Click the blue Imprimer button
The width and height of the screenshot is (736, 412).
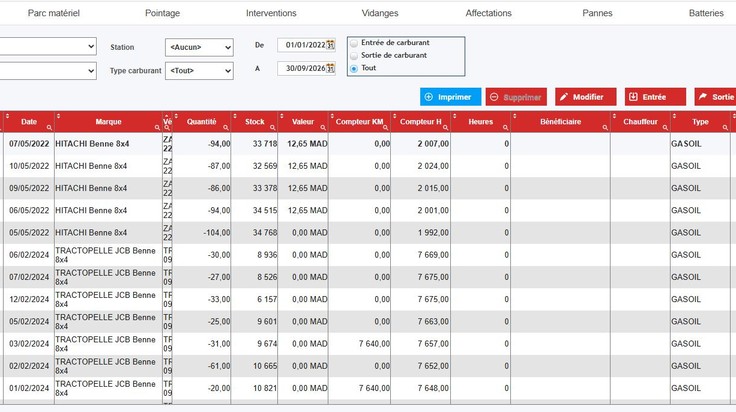pyautogui.click(x=451, y=97)
